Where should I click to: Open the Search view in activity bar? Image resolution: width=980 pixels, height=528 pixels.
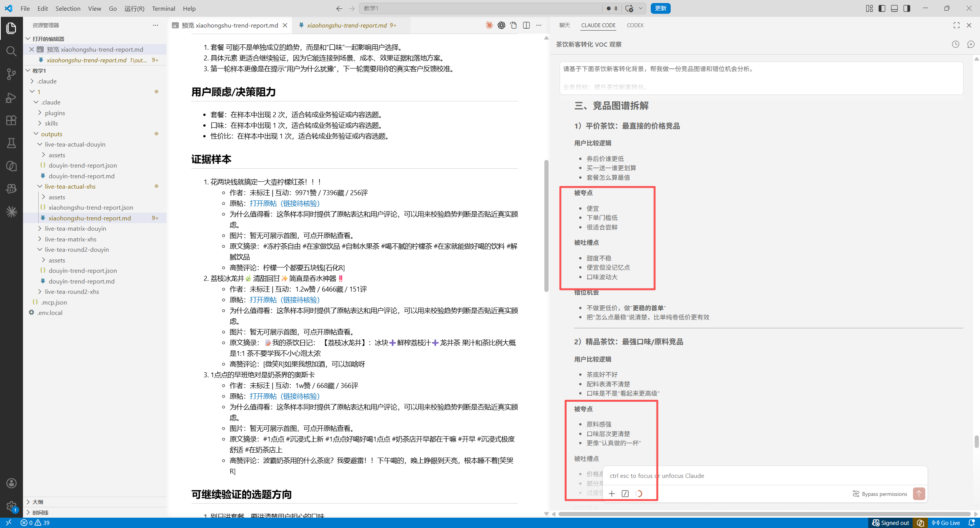pyautogui.click(x=11, y=51)
